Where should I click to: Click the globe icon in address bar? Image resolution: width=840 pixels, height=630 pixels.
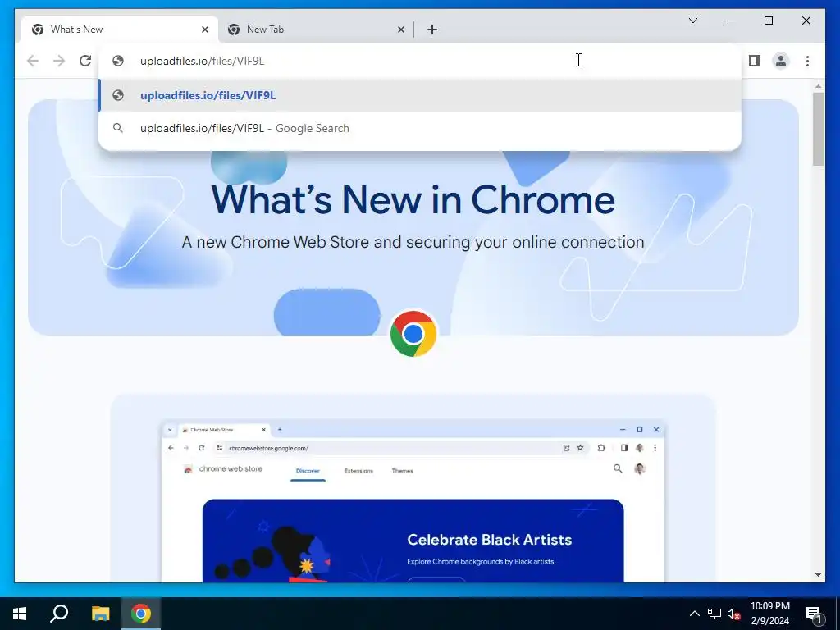click(118, 61)
